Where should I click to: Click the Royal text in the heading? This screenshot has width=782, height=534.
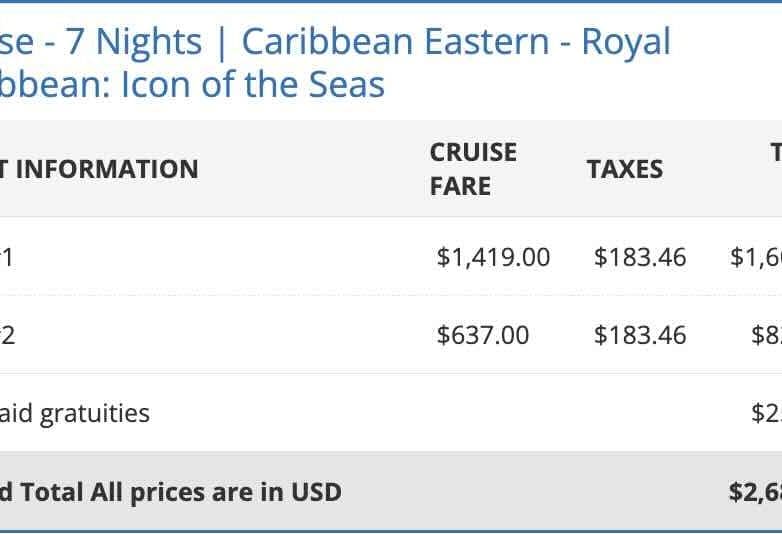pyautogui.click(x=626, y=42)
